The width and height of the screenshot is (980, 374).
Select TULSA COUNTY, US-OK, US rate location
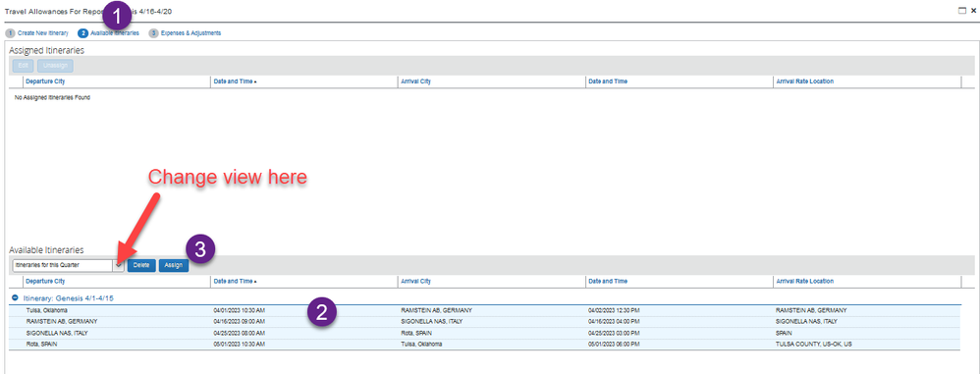[x=814, y=345]
